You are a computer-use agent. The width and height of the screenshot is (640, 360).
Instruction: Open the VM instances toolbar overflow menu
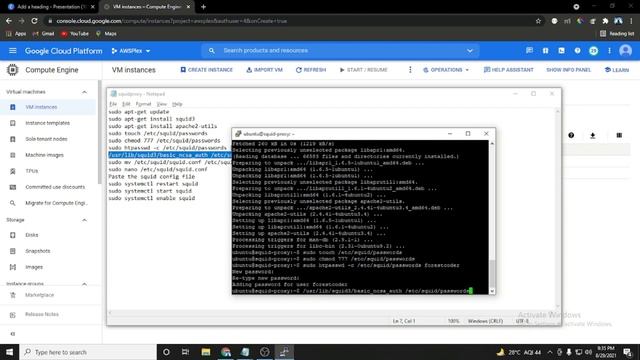pyautogui.click(x=410, y=70)
